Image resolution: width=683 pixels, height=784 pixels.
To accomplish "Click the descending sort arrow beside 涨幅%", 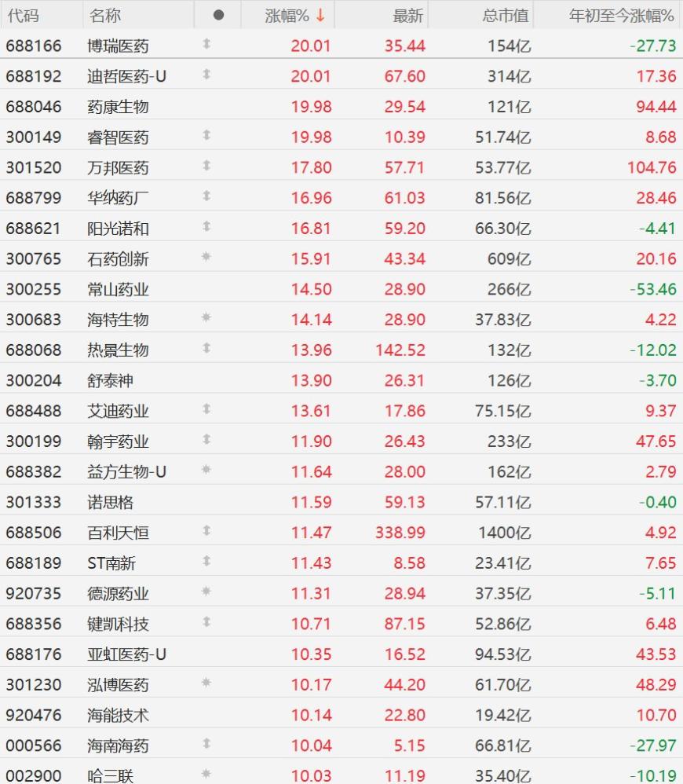I will 320,15.
